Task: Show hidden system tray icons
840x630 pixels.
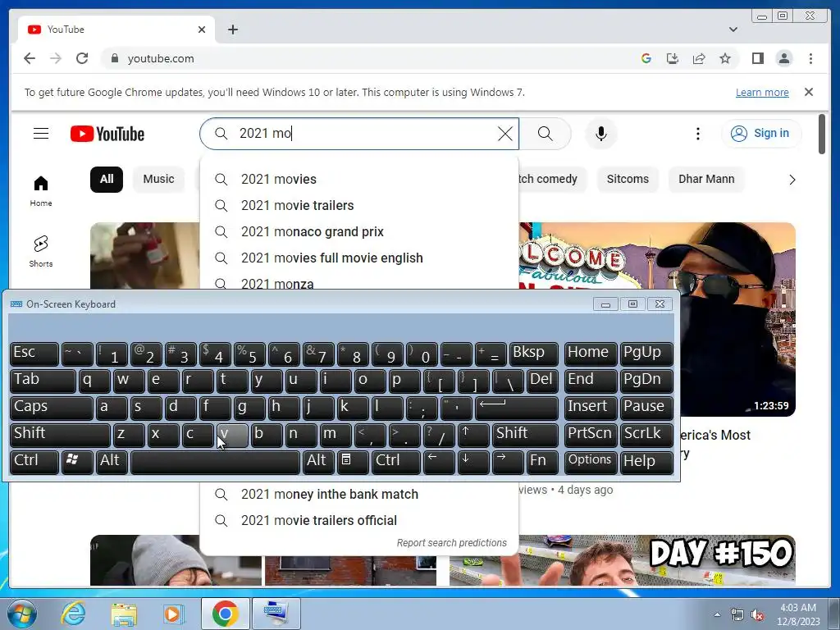Action: (x=717, y=615)
